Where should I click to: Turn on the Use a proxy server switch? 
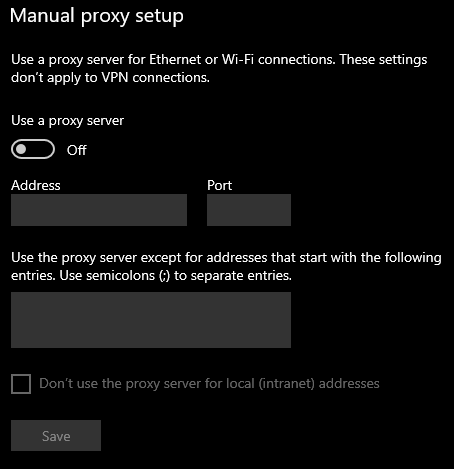pyautogui.click(x=33, y=149)
